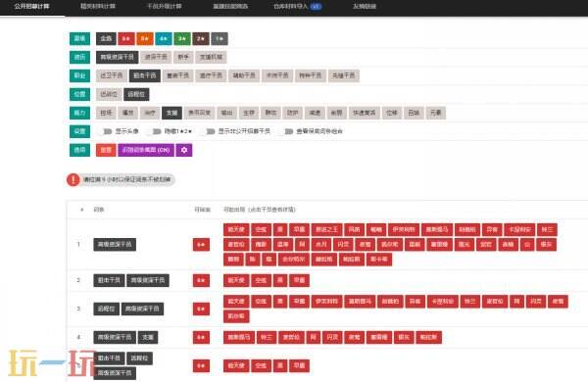Enable the 查看保底词条组合 switch
Viewport: 588px width, 382px height.
[286, 131]
